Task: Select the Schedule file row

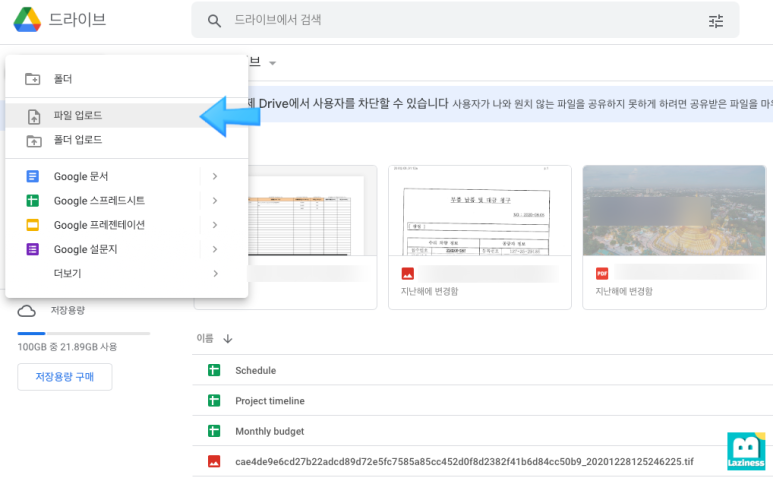Action: tap(483, 370)
